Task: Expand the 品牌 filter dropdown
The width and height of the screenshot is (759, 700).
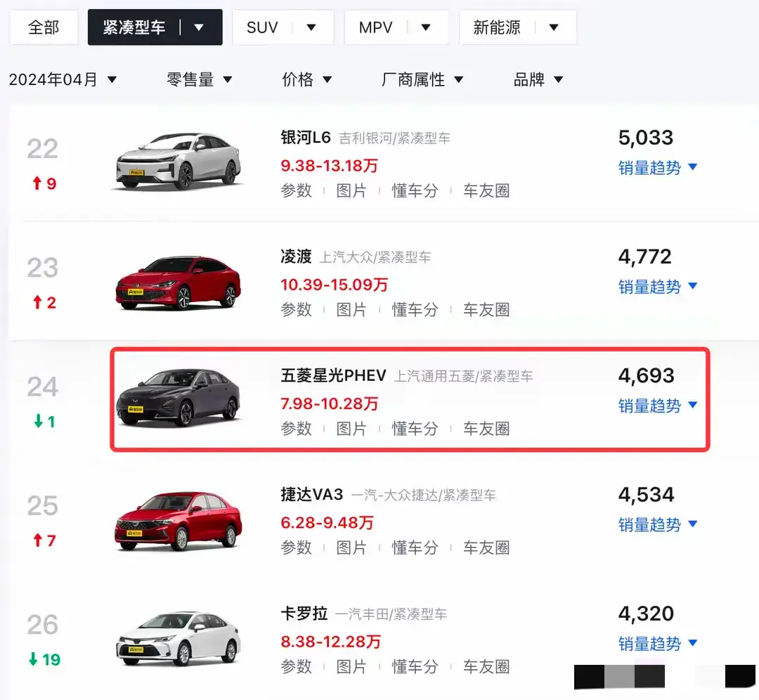Action: (x=538, y=79)
